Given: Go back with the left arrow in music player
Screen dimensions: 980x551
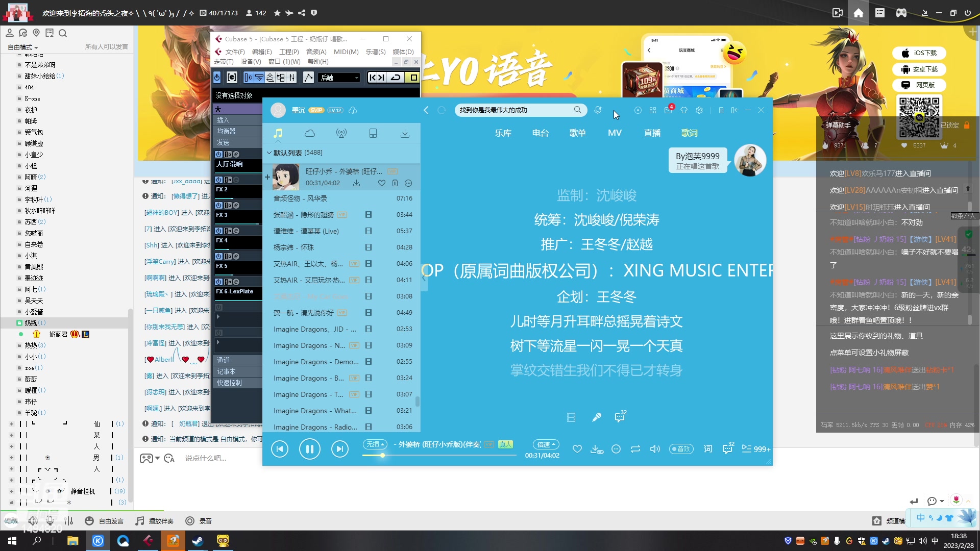Looking at the screenshot, I should [x=426, y=110].
